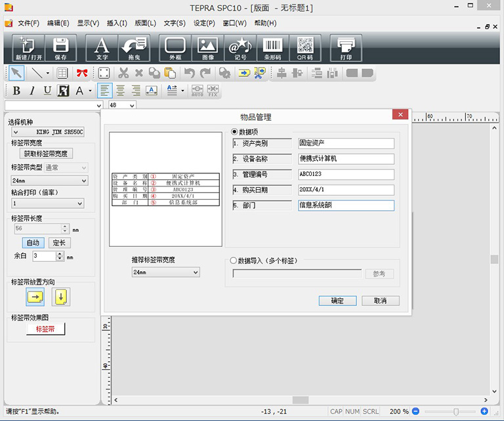Viewport: 504px width, 421px height.
Task: Open the 文件(F) menu
Action: click(x=28, y=23)
